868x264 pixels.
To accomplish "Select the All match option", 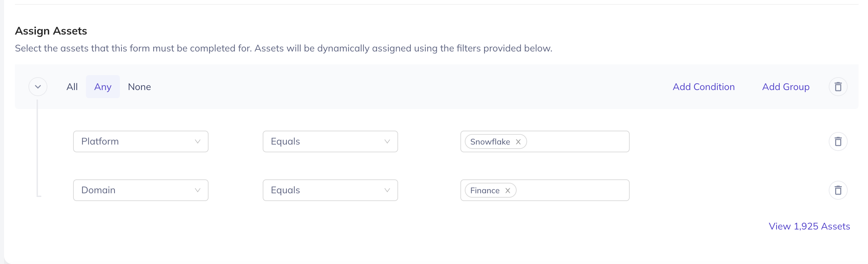I will [72, 87].
